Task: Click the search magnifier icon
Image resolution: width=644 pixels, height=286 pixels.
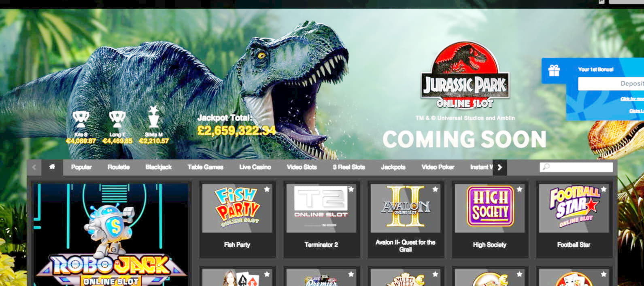Action: (546, 167)
